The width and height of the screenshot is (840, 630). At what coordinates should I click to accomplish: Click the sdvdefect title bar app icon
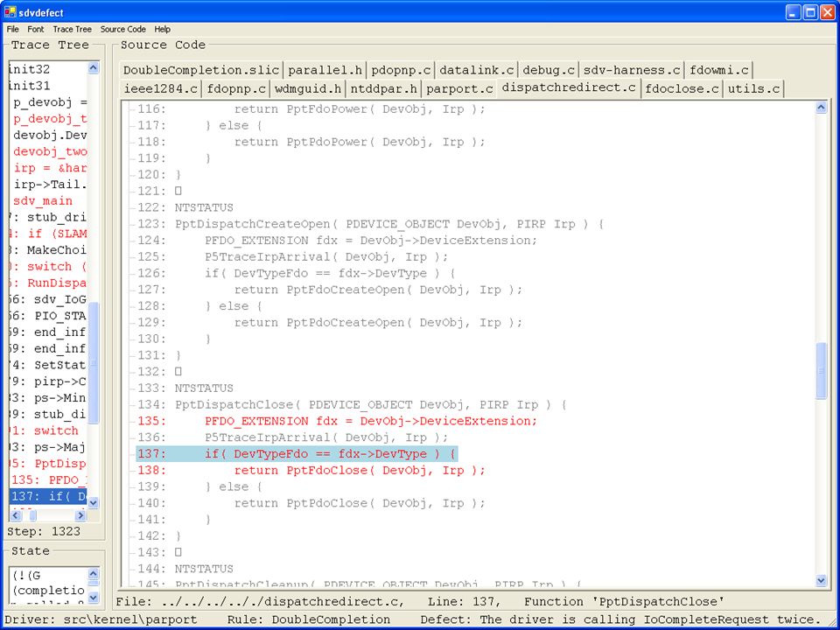coord(10,12)
